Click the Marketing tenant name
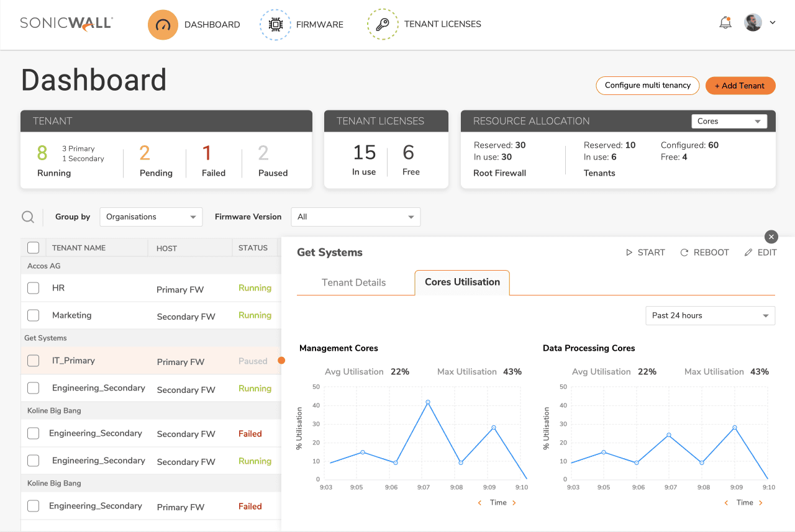795x532 pixels. pyautogui.click(x=71, y=315)
